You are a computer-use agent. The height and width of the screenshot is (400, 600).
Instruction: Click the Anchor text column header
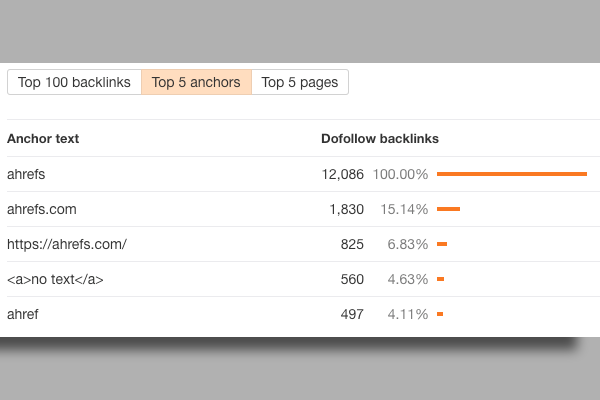point(43,139)
